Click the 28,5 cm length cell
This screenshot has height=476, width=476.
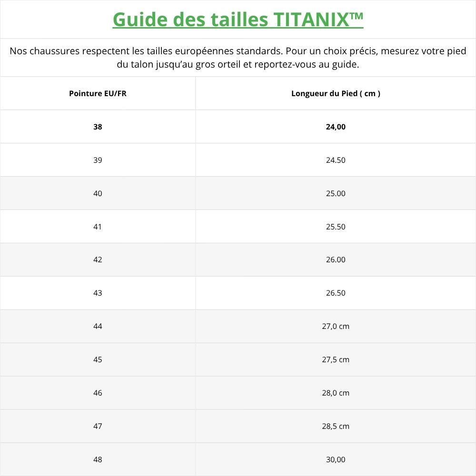tap(336, 426)
